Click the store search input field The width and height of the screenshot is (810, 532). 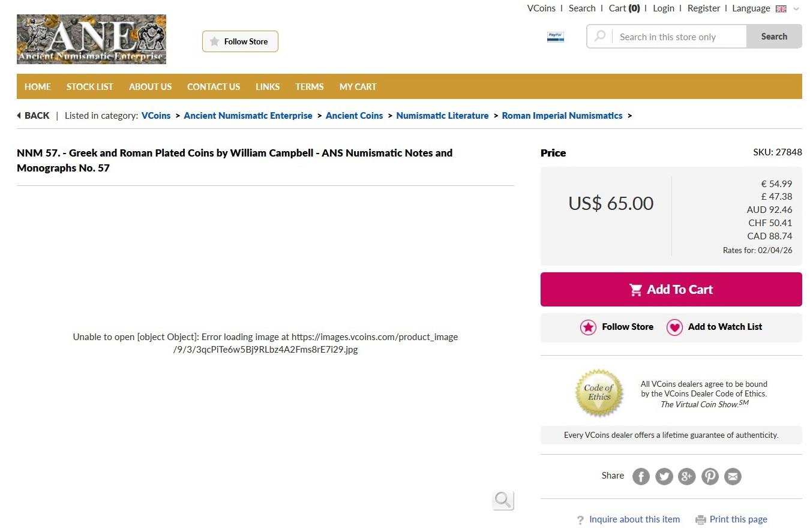click(678, 37)
